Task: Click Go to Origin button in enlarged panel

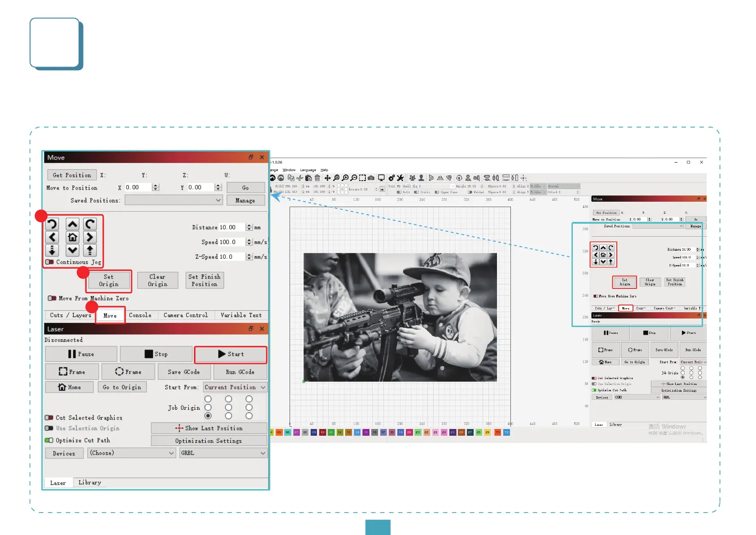Action: point(122,387)
